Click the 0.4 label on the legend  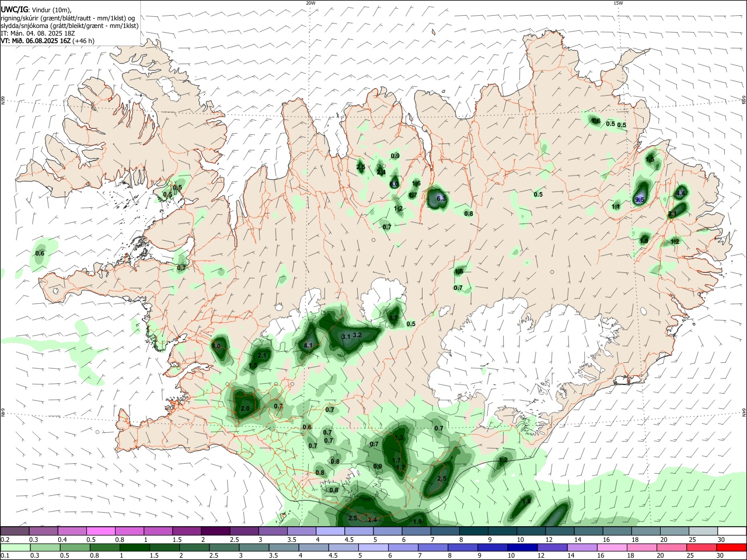[62, 540]
